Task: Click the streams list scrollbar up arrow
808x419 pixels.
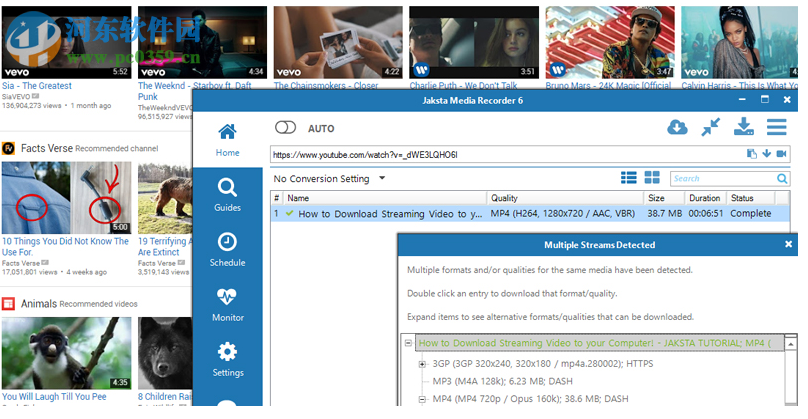Action: pos(790,343)
